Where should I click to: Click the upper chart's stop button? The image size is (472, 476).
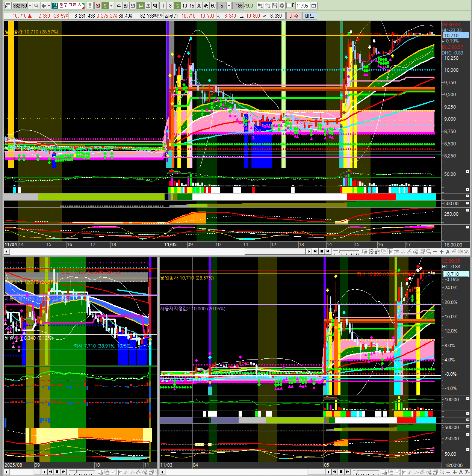(321, 252)
